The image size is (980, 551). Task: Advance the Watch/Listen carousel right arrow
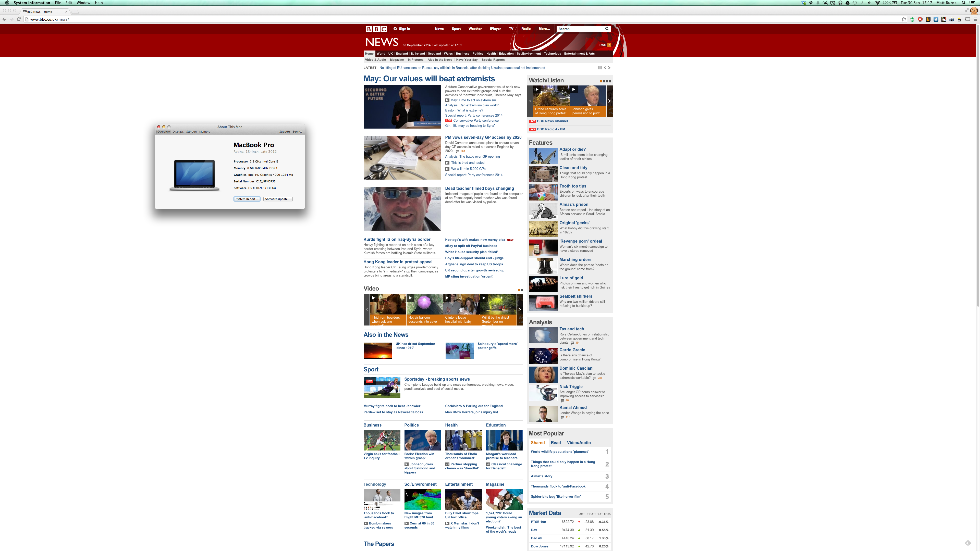[609, 101]
